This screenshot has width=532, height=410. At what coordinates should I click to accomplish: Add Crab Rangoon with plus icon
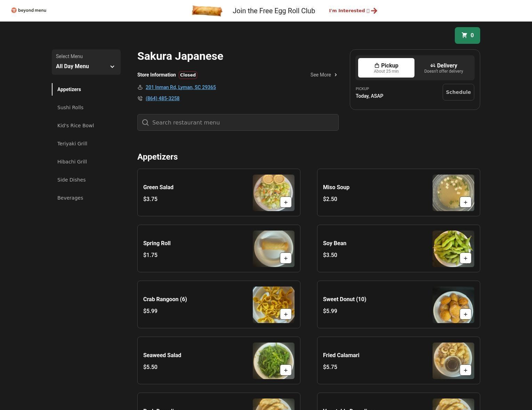[x=285, y=314]
